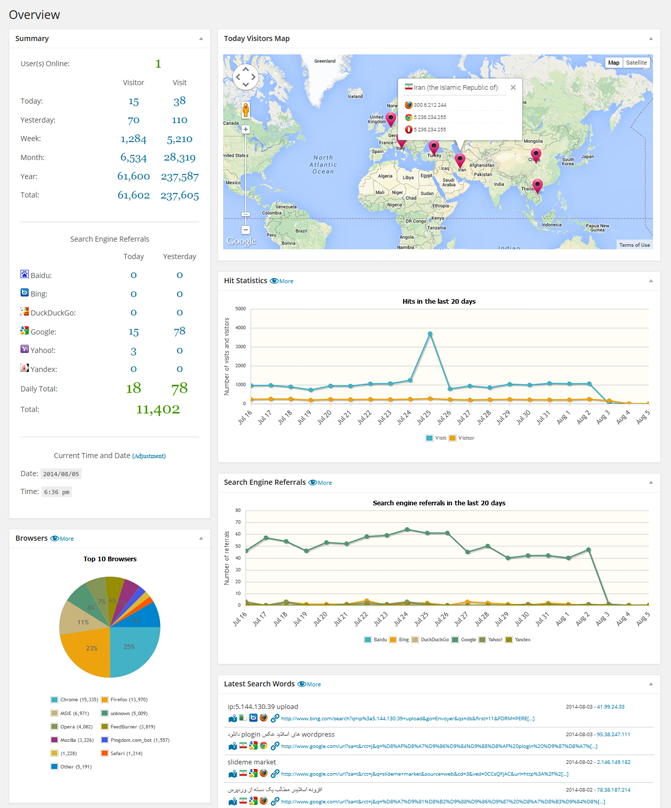Open the time Adjustment link

tap(149, 456)
